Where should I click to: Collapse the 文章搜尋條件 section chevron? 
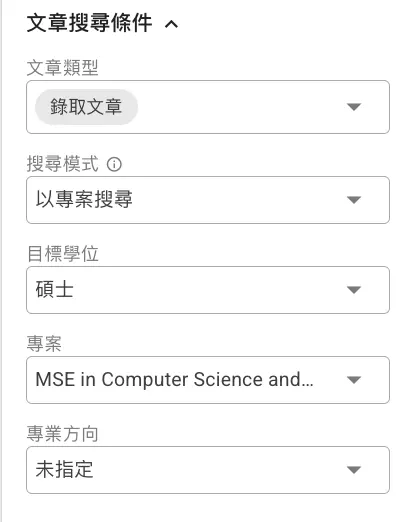tap(171, 24)
